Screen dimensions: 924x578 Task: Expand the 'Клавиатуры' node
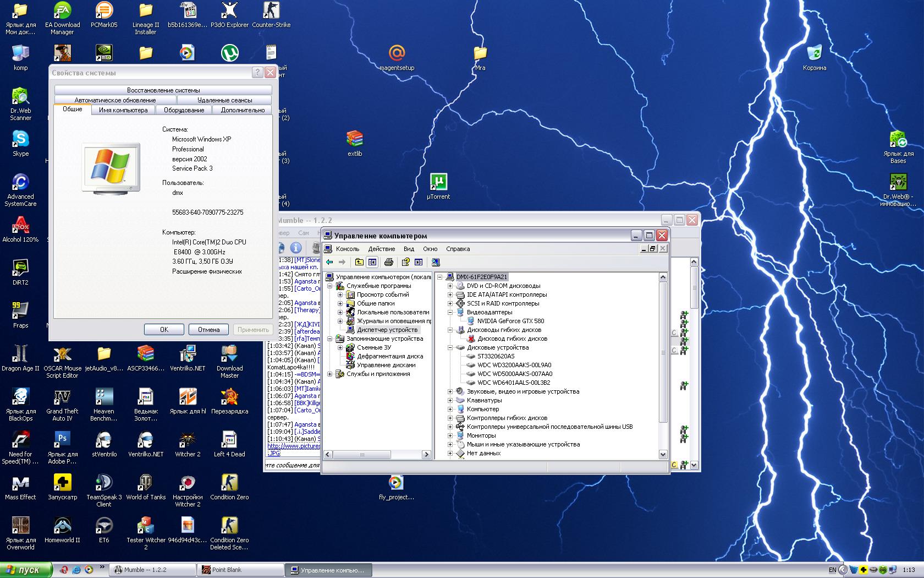coord(450,400)
